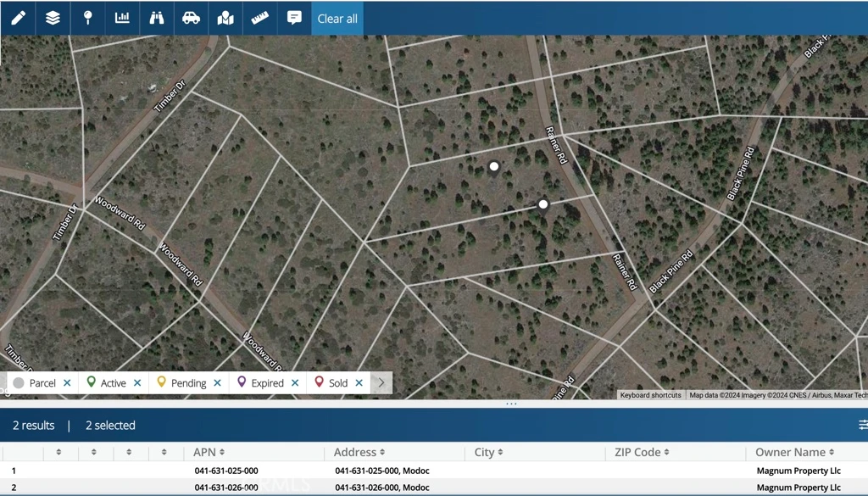
Task: Click the binoculars search tool
Action: (157, 18)
